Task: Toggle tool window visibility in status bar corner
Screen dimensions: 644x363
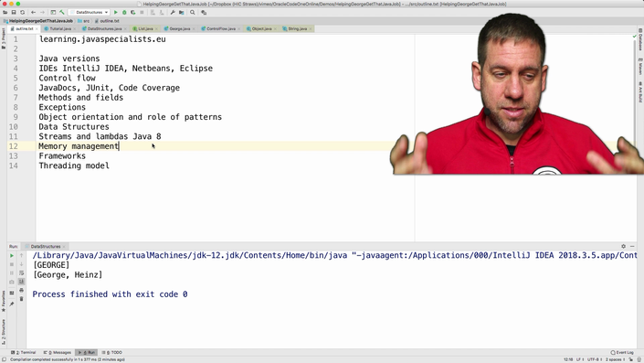Action: [x=4, y=359]
